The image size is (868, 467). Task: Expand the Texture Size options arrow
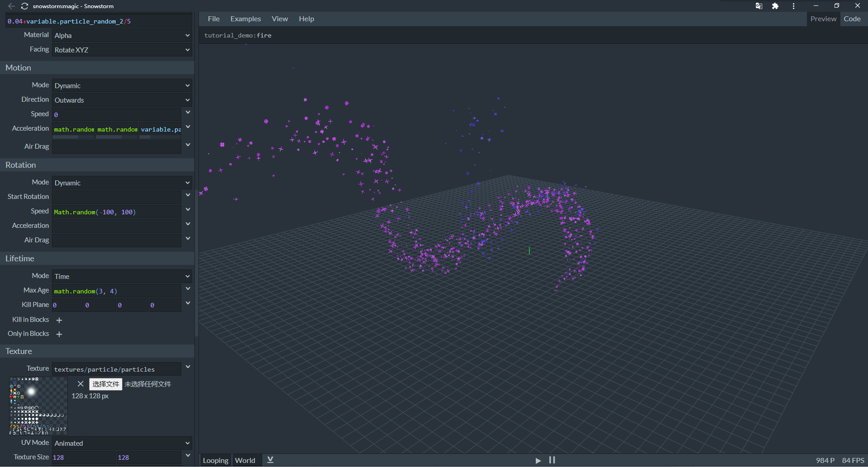pos(188,456)
